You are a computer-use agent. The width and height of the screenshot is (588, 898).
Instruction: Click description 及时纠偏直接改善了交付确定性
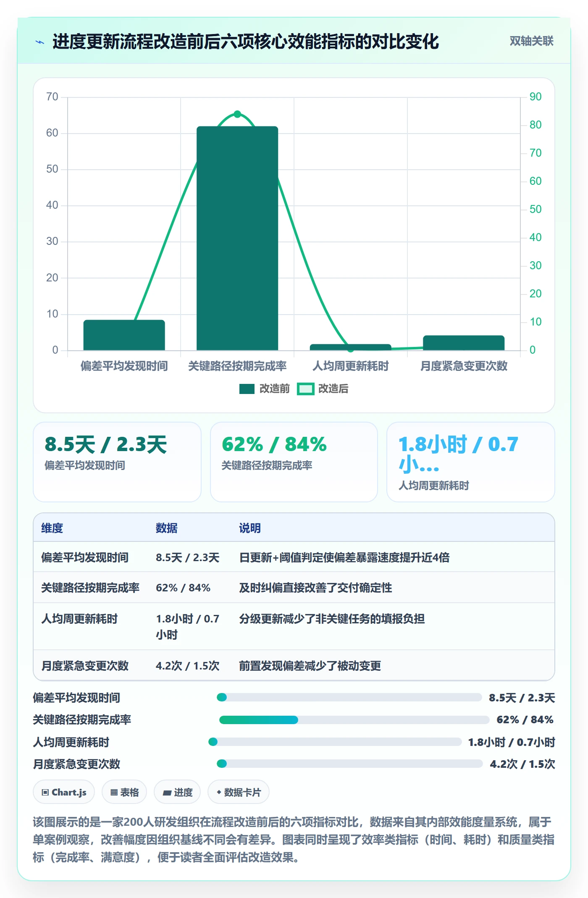point(315,587)
